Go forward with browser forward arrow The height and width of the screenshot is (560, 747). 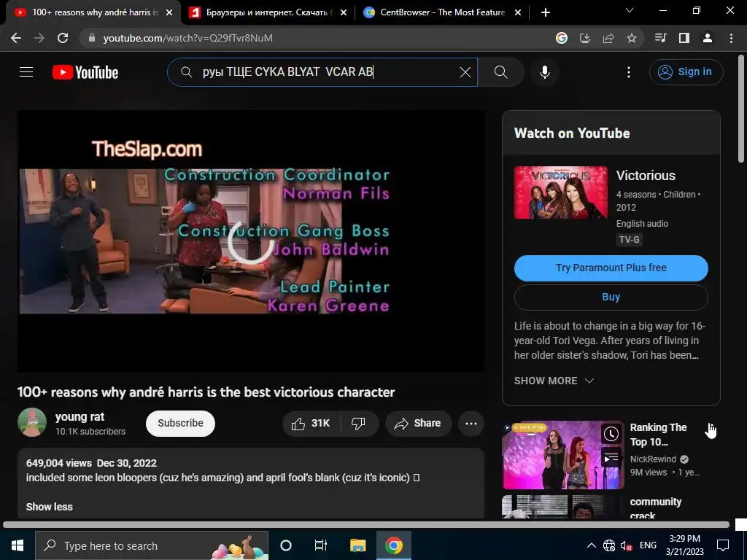[x=39, y=38]
